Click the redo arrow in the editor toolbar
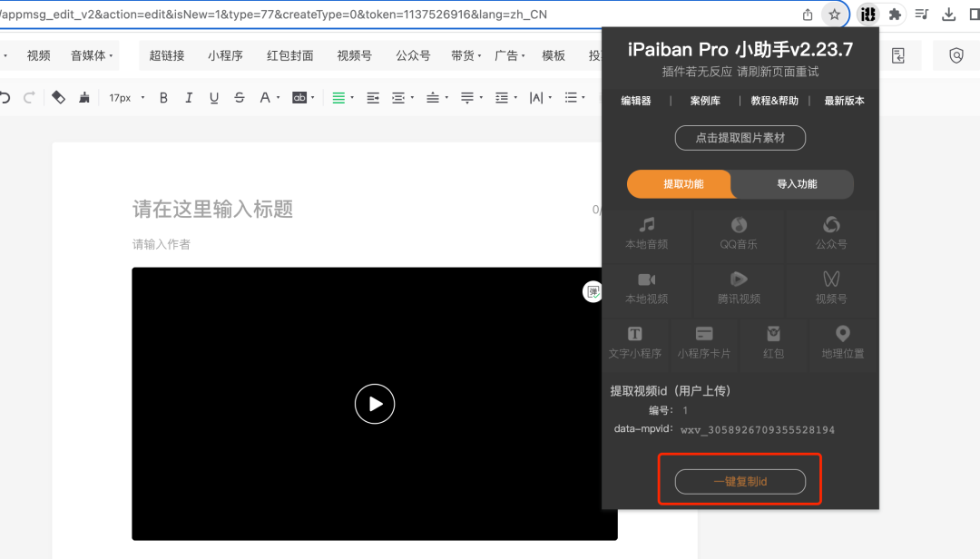The height and width of the screenshot is (559, 980). (x=29, y=97)
